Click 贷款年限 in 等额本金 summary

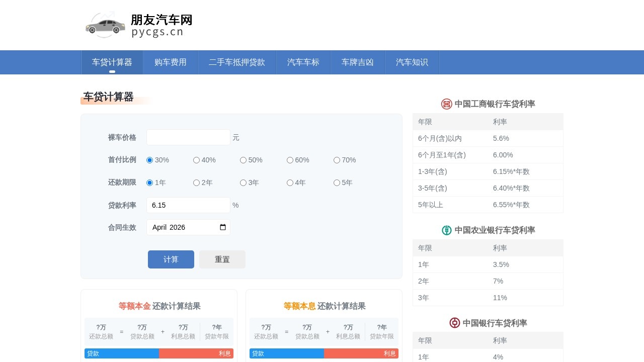[217, 336]
